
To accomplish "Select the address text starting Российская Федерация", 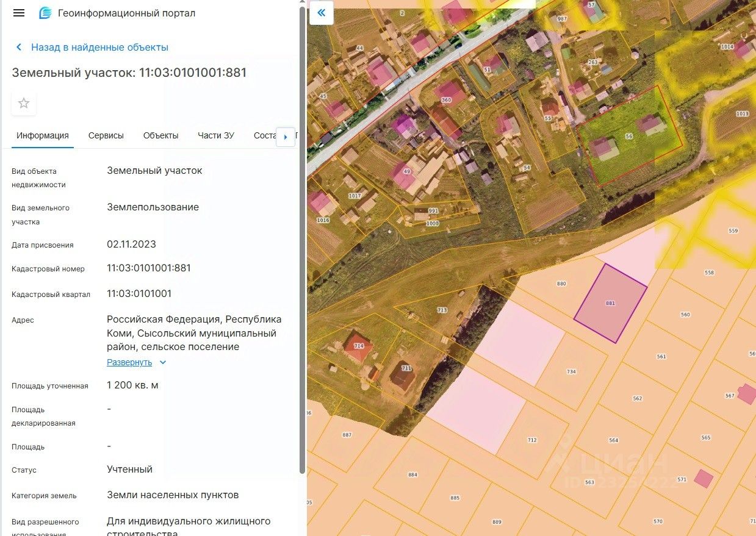I will (194, 333).
